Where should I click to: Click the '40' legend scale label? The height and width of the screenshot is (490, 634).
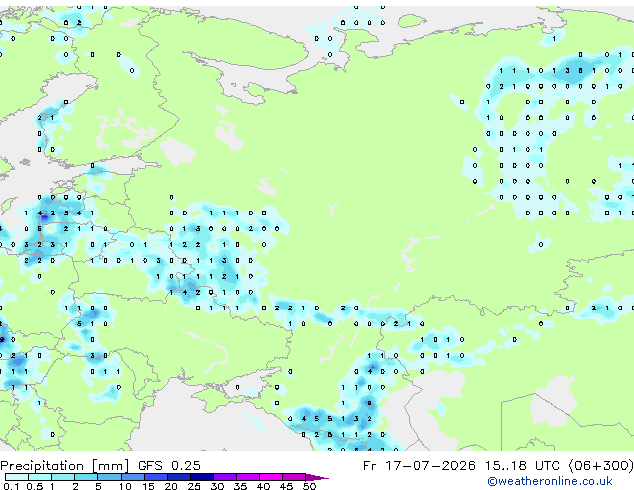(x=263, y=486)
